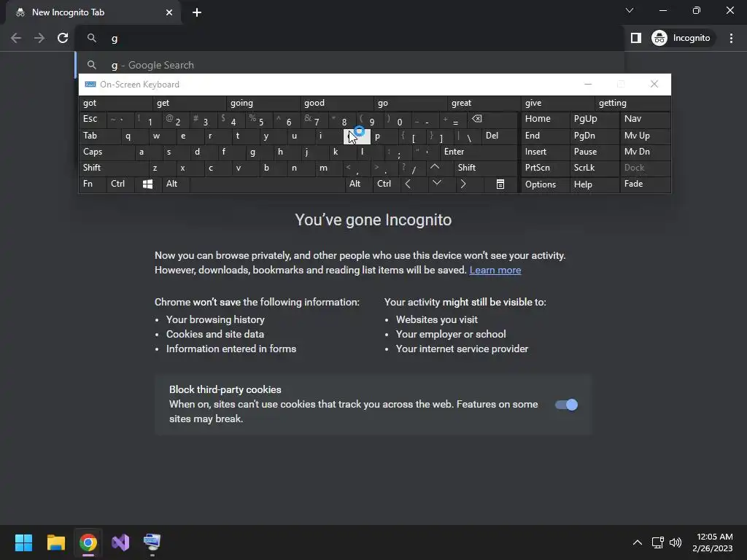Close the New Incognito Tab
This screenshot has height=560, width=747.
(169, 12)
